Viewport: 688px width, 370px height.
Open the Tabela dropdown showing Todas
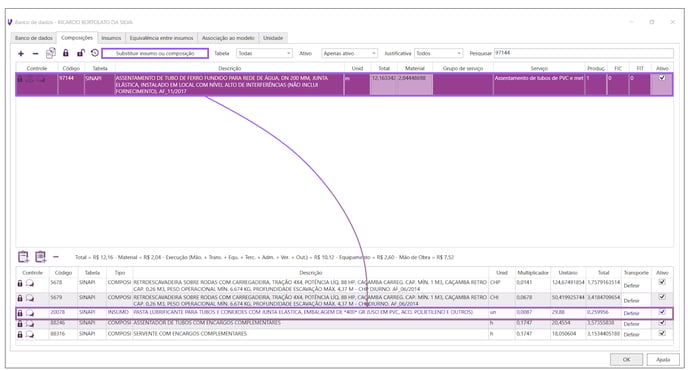[x=264, y=53]
